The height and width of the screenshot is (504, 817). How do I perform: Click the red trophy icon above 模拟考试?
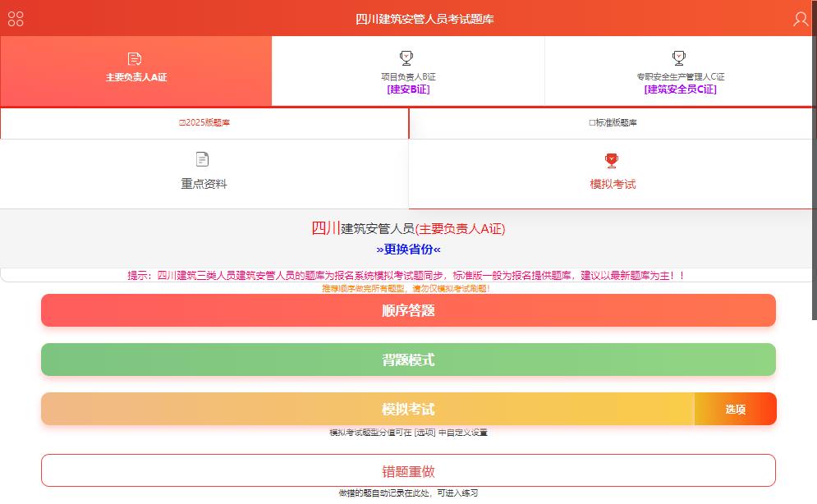612,160
